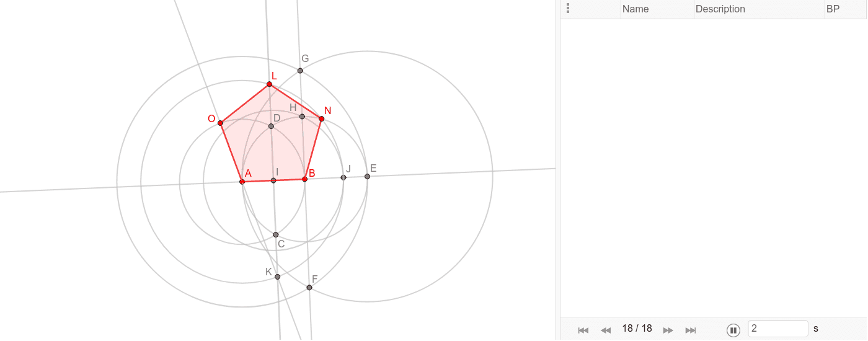This screenshot has height=341, width=868.
Task: Skip to last construction step
Action: click(x=691, y=330)
